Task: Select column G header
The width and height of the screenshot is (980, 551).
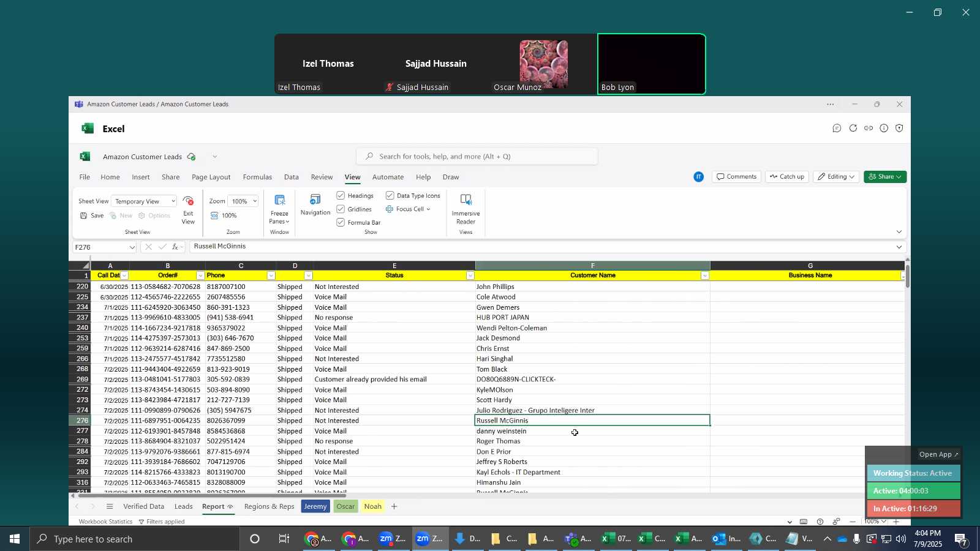Action: click(810, 266)
